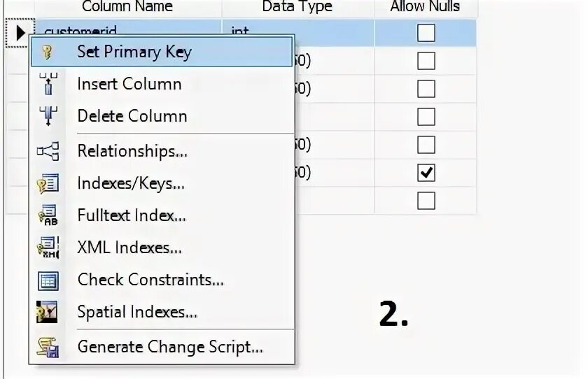Toggle Allow Nulls for the customerid row
The width and height of the screenshot is (588, 379).
pyautogui.click(x=426, y=33)
